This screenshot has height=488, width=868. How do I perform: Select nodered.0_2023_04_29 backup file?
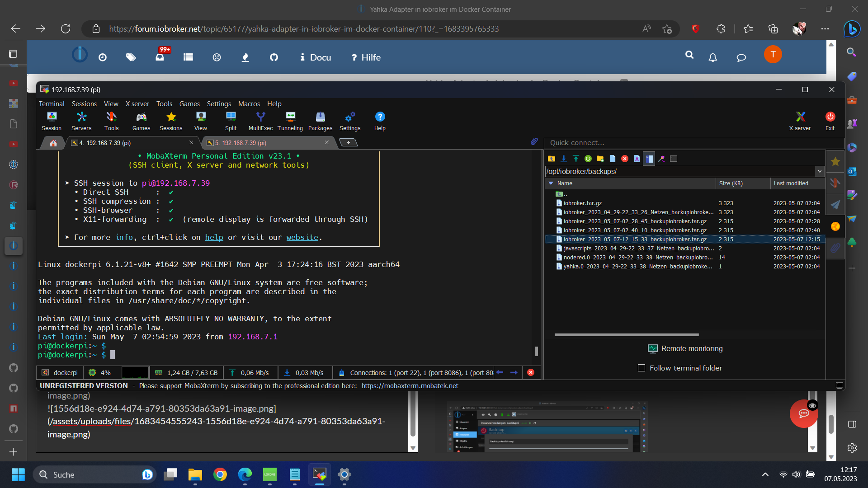[685, 257]
